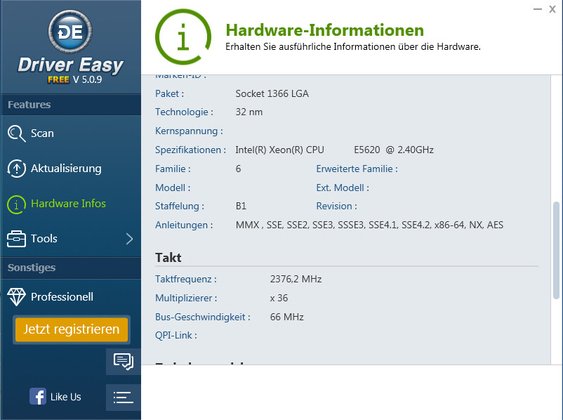Click the Revision label
Image resolution: width=563 pixels, height=420 pixels.
coord(336,206)
